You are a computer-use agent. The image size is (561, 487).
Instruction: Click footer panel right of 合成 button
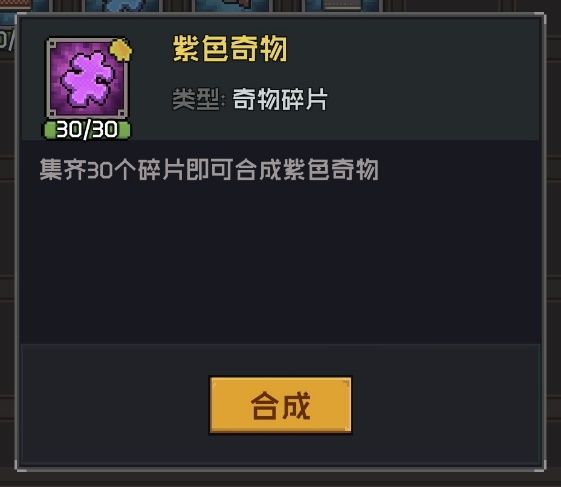pos(445,405)
